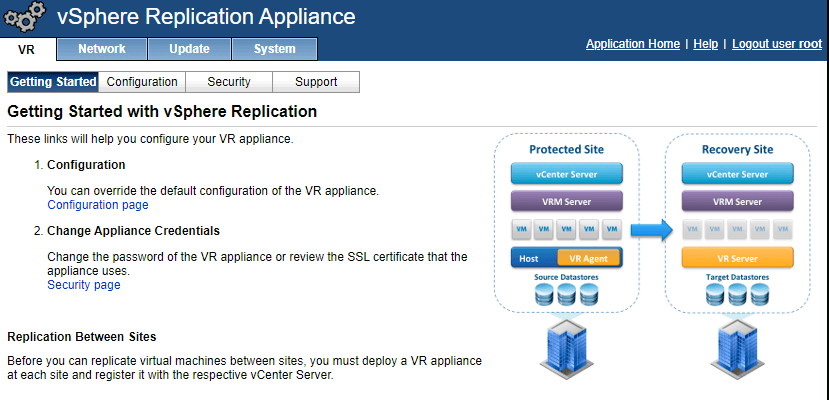Select the VR main tab
Viewport: 829px width, 400px height.
[26, 49]
